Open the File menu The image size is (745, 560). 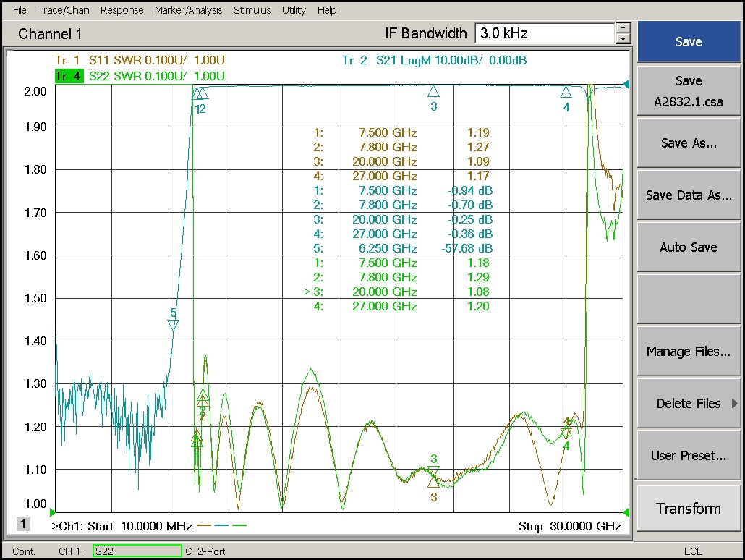coord(20,10)
